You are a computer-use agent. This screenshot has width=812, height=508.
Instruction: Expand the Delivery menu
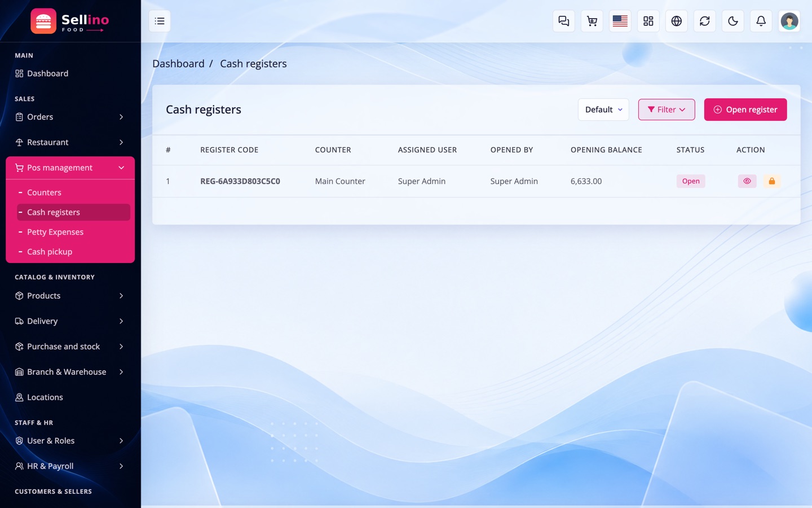70,321
